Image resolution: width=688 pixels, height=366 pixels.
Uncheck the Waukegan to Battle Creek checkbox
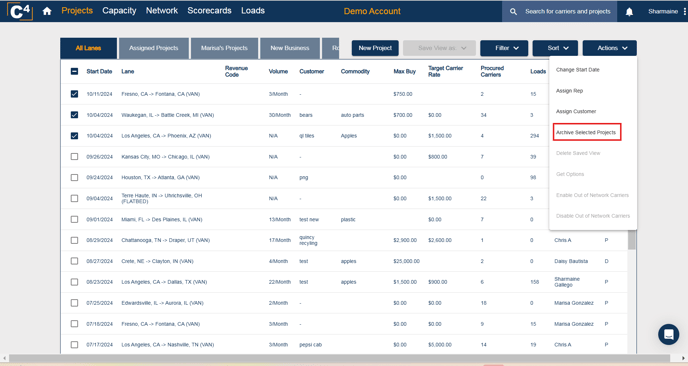[x=75, y=115]
